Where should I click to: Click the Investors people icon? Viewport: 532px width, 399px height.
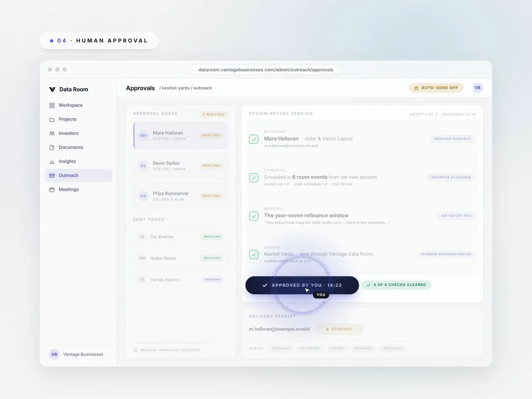click(52, 133)
